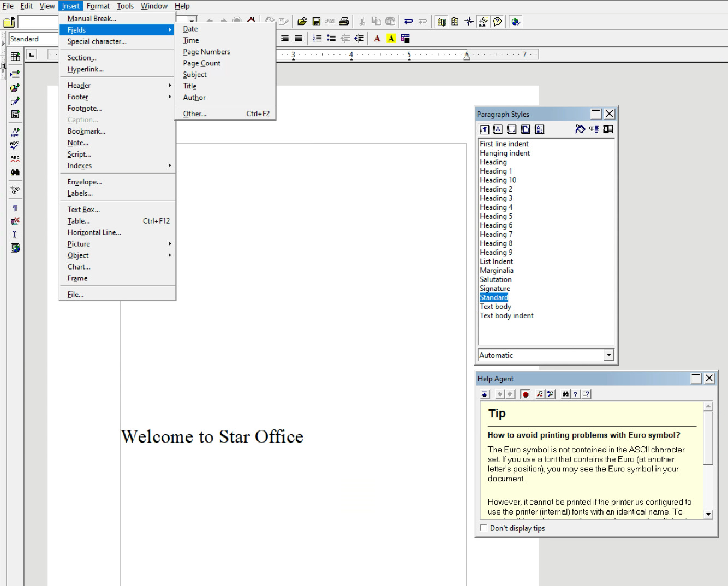This screenshot has height=586, width=728.
Task: Click Help Agent scrollbar down arrow
Action: 708,514
